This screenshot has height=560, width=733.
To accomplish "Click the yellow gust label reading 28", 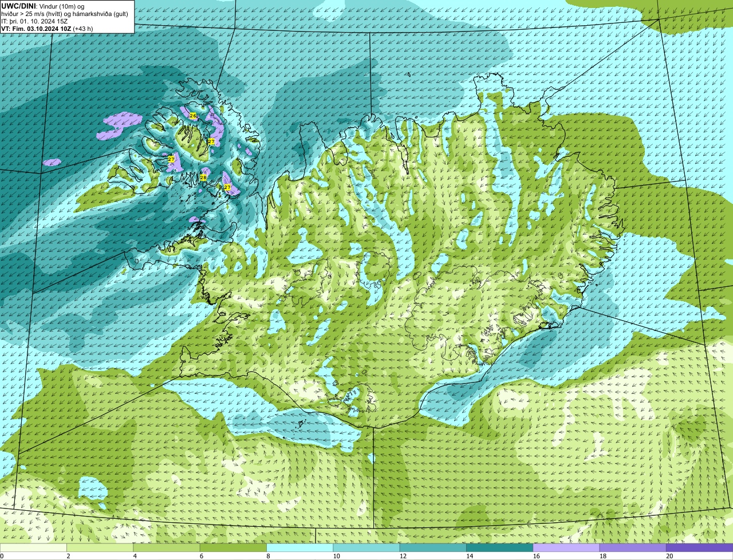I will point(203,178).
